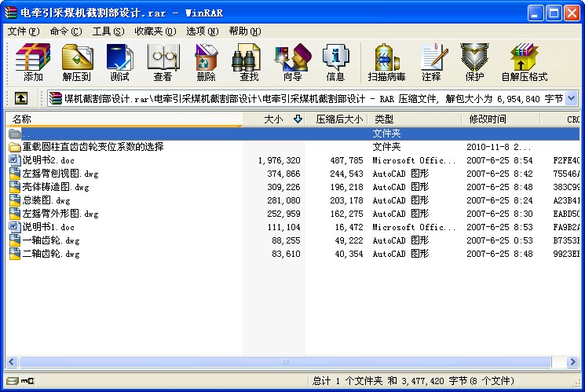The width and height of the screenshot is (585, 392).
Task: Open the 选项(N) menu
Action: [x=202, y=31]
